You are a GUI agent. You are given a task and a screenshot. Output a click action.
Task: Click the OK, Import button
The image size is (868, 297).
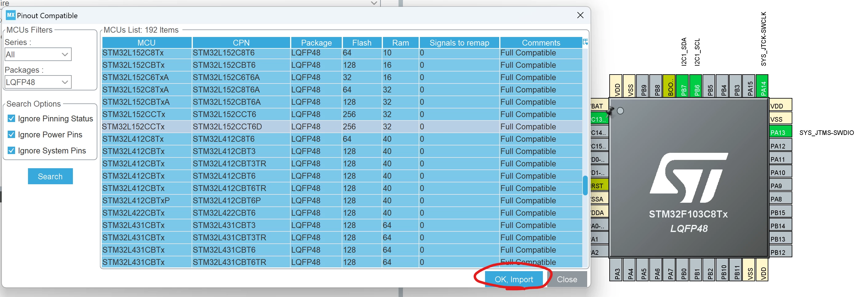point(514,279)
